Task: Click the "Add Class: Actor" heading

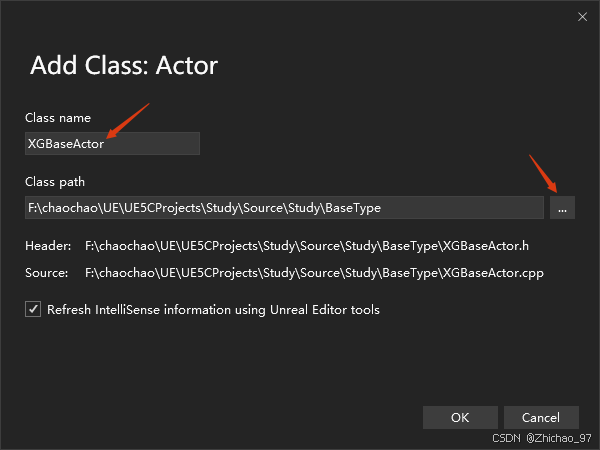Action: point(124,66)
